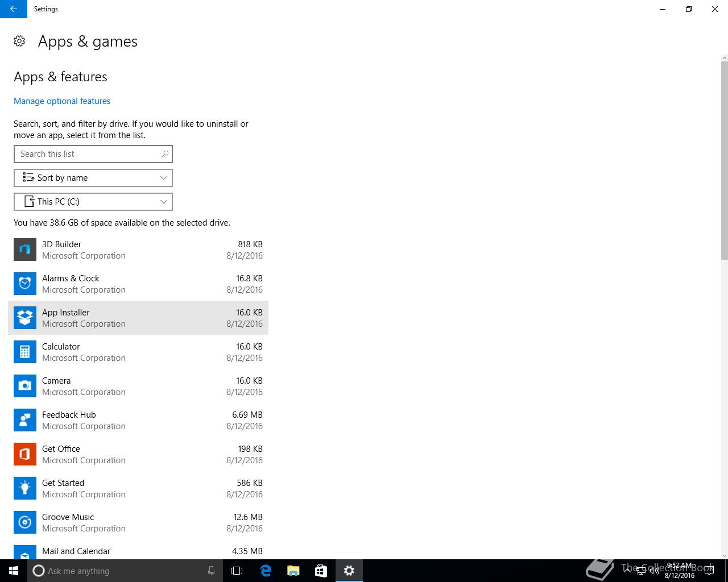Click the Settings gear icon beside Apps & games
The height and width of the screenshot is (582, 728).
19,41
